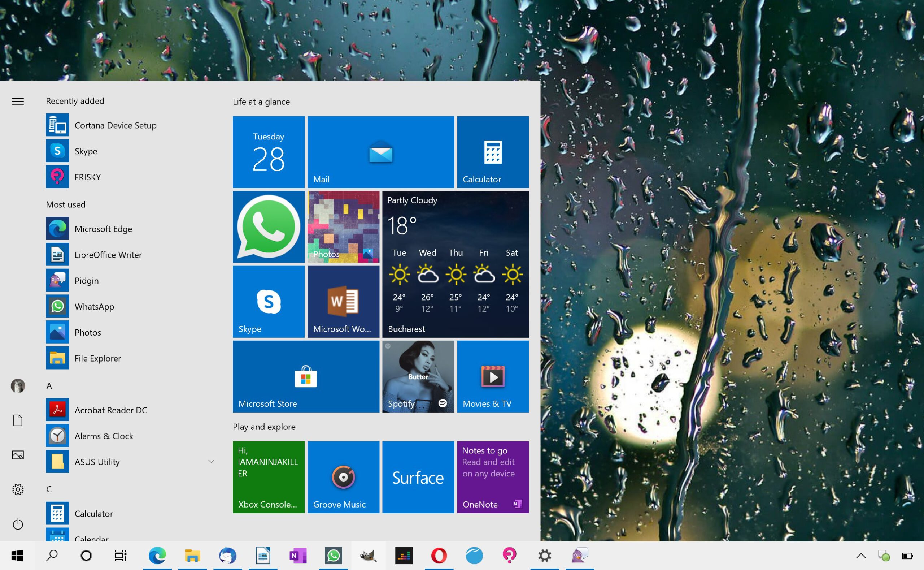Open Task View on the taskbar
This screenshot has height=570, width=924.
point(121,556)
